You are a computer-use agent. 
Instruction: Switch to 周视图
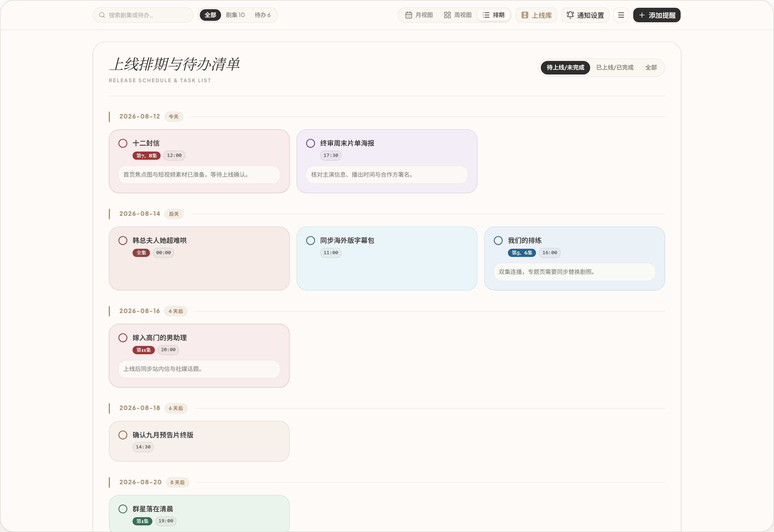click(458, 15)
